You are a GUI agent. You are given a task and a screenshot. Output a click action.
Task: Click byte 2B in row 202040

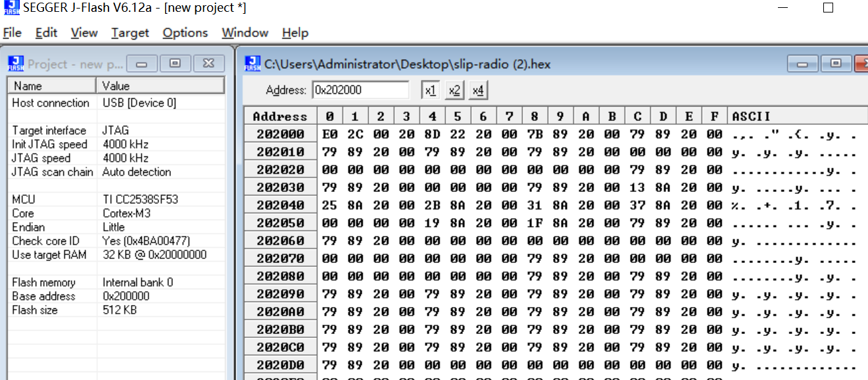coord(432,205)
